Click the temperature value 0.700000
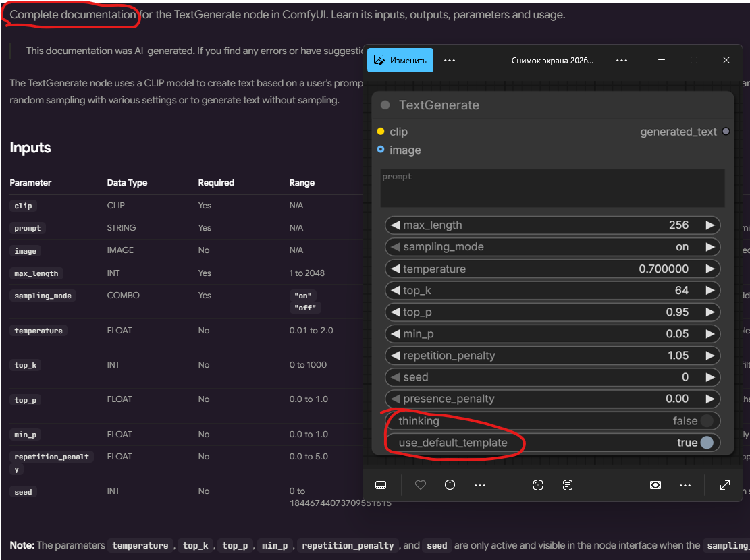 click(664, 269)
